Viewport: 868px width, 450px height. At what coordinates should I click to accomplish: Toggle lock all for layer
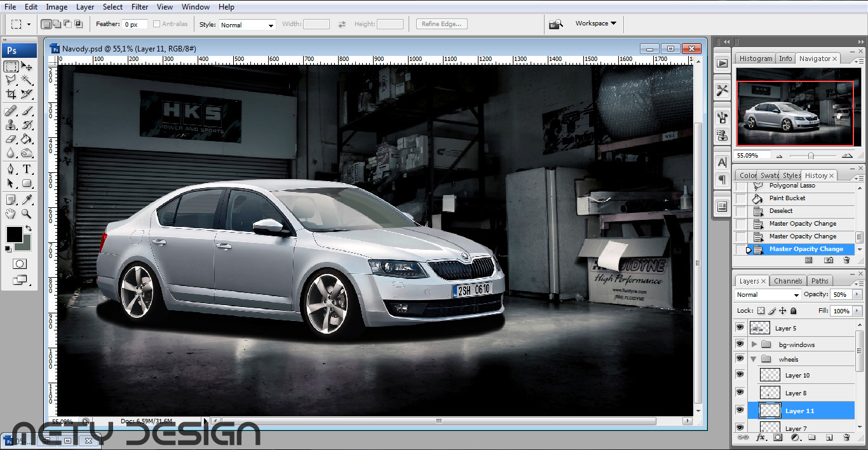[x=794, y=311]
